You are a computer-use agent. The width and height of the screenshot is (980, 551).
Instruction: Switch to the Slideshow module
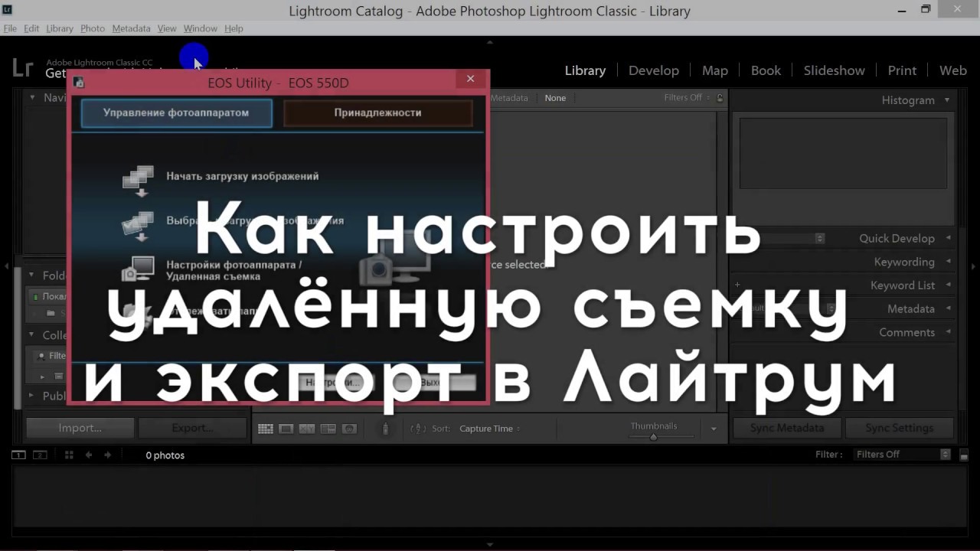tap(834, 70)
